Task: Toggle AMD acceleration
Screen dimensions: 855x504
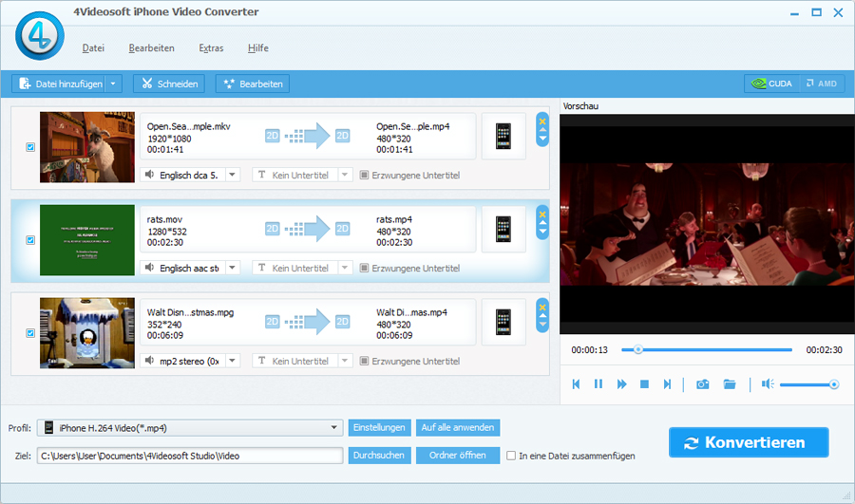Action: [x=822, y=84]
